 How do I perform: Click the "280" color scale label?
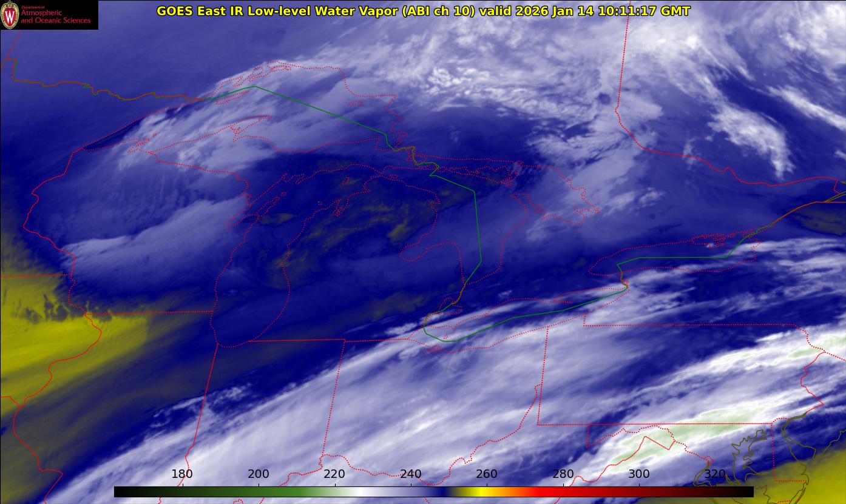tap(563, 474)
